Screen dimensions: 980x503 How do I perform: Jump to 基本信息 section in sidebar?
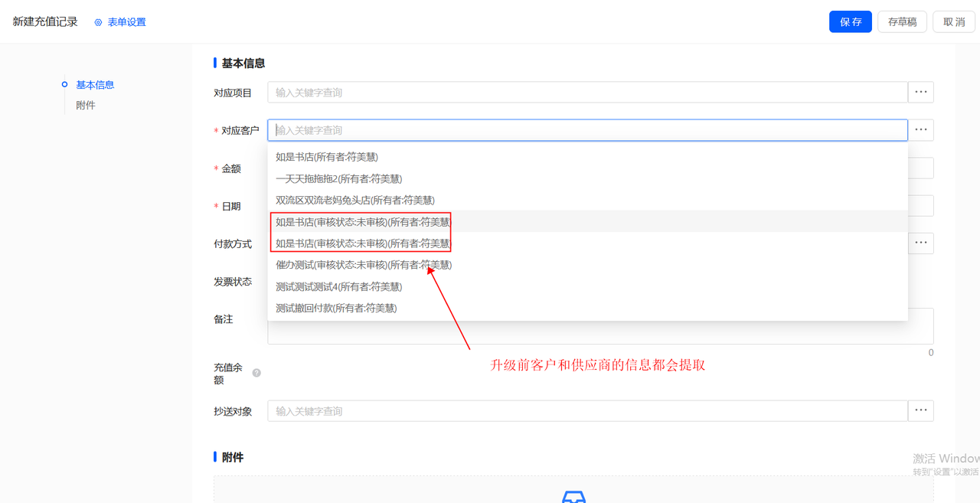coord(95,85)
